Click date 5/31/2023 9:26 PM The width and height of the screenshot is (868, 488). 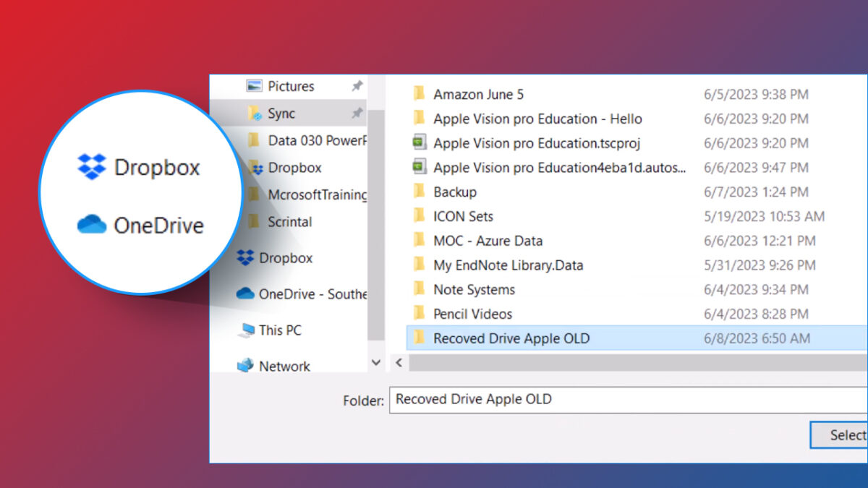click(759, 265)
